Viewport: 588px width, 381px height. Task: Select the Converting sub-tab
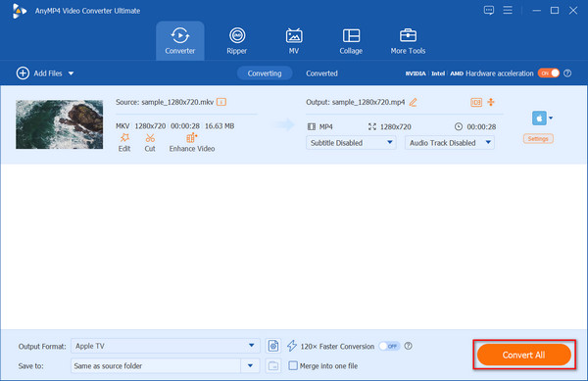(265, 73)
